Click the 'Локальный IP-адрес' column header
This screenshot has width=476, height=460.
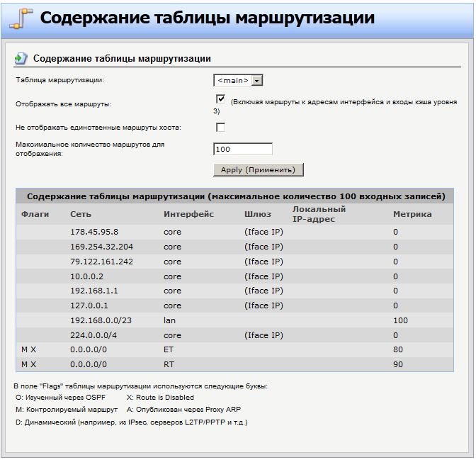pos(319,214)
